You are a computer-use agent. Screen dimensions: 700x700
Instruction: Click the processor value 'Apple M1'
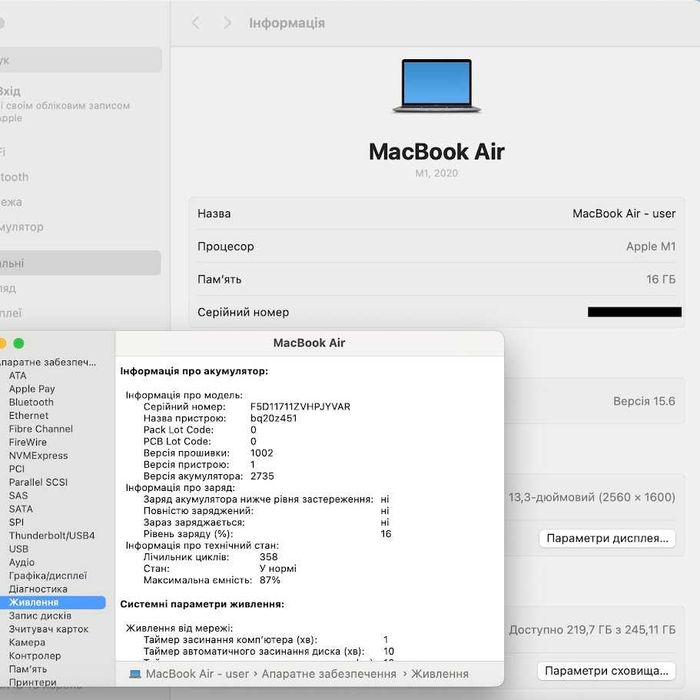coord(651,246)
